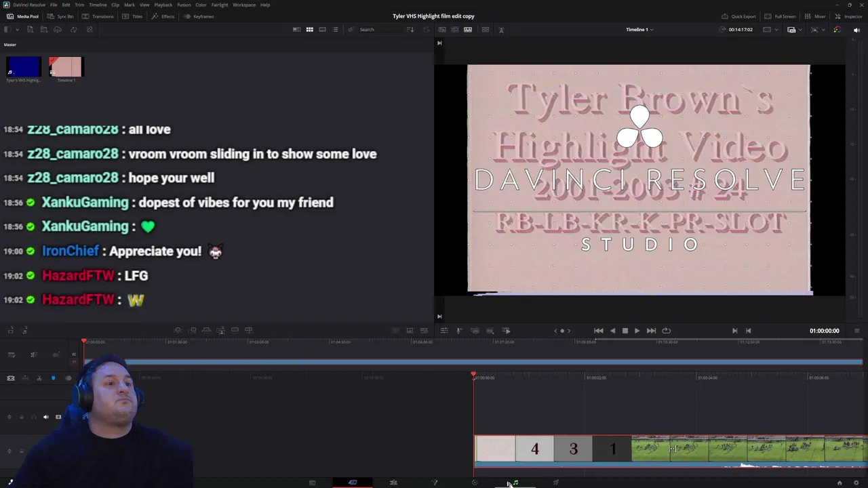Switch media pool to list view
This screenshot has width=868, height=488.
(335, 30)
